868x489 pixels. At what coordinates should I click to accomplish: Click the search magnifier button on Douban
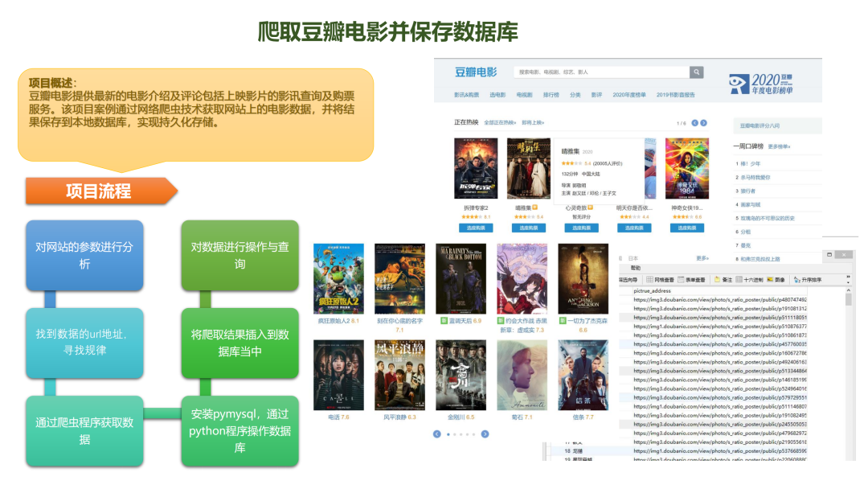click(696, 72)
